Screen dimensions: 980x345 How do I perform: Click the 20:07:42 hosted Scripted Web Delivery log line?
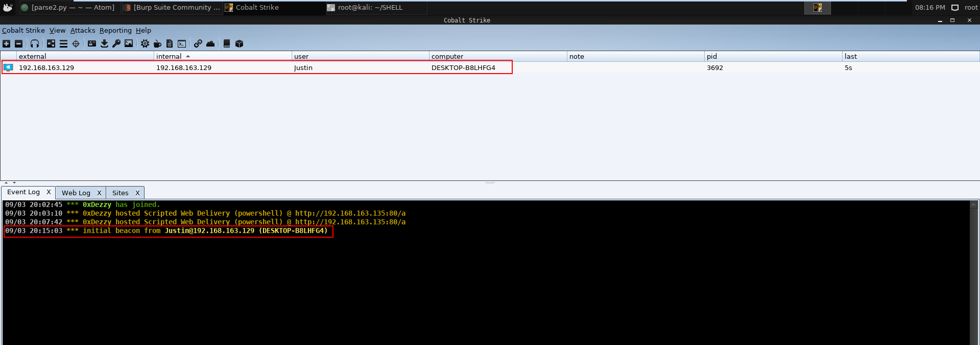[205, 222]
